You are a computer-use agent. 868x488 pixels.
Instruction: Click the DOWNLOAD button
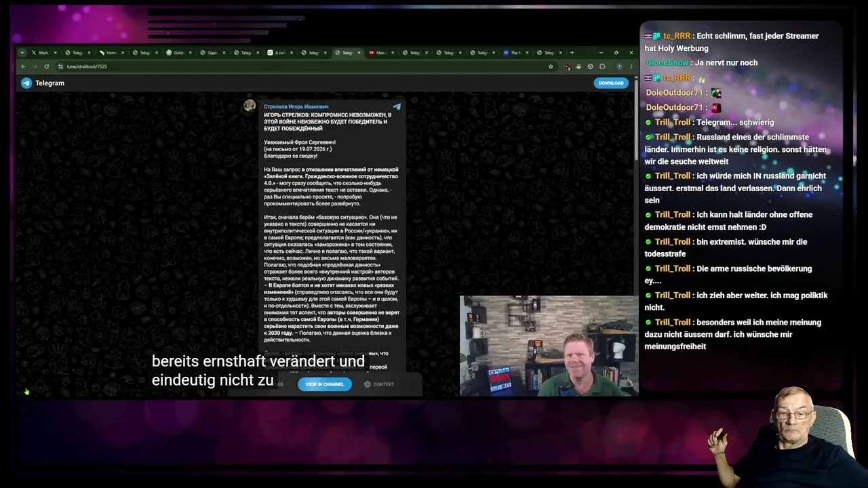pos(610,83)
